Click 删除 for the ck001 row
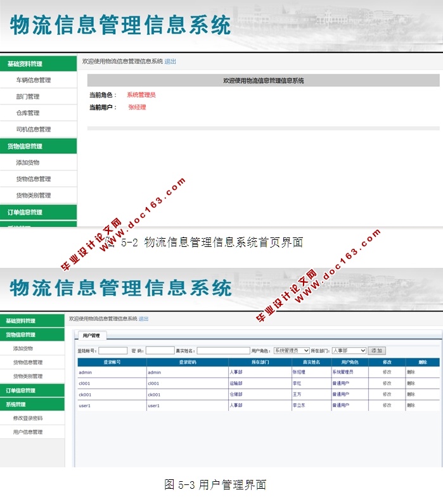 pyautogui.click(x=411, y=394)
